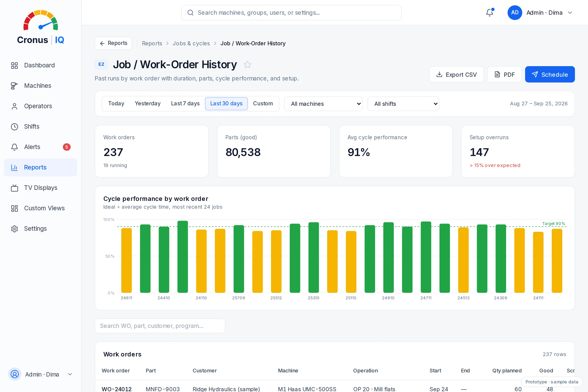Focus the Search WO, part, customer field
The width and height of the screenshot is (588, 392).
[160, 326]
